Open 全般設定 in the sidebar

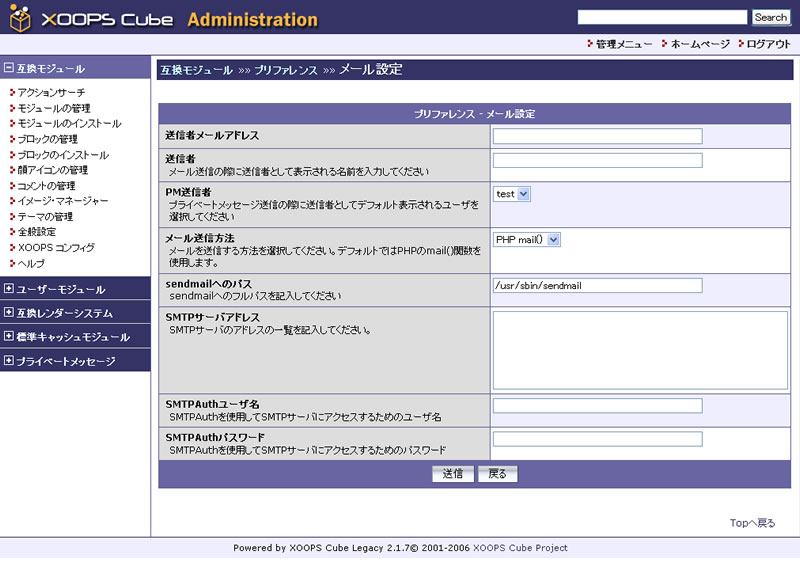[x=37, y=232]
